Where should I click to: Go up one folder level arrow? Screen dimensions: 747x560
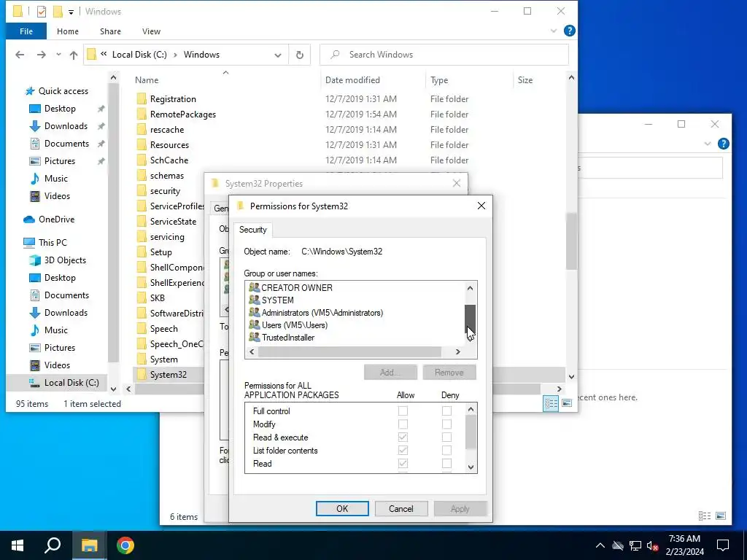(74, 55)
